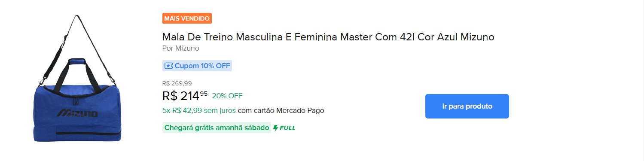Click the 20% OFF discount label
This screenshot has width=644, height=161.
point(227,95)
